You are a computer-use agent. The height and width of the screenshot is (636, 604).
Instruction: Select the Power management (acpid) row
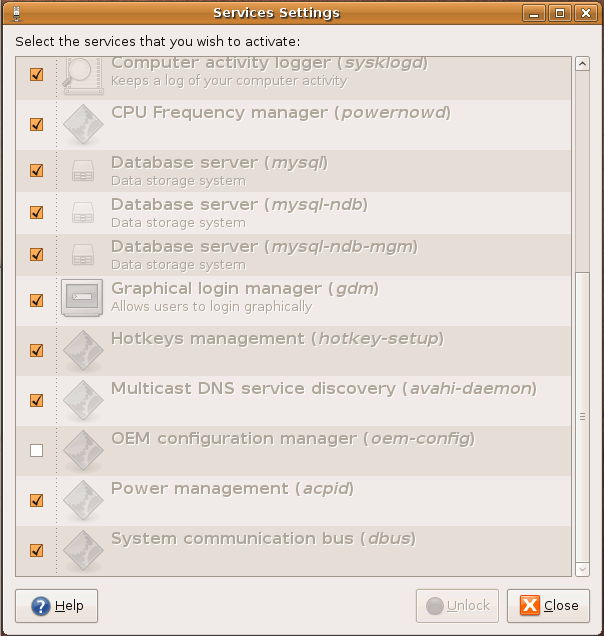click(300, 500)
